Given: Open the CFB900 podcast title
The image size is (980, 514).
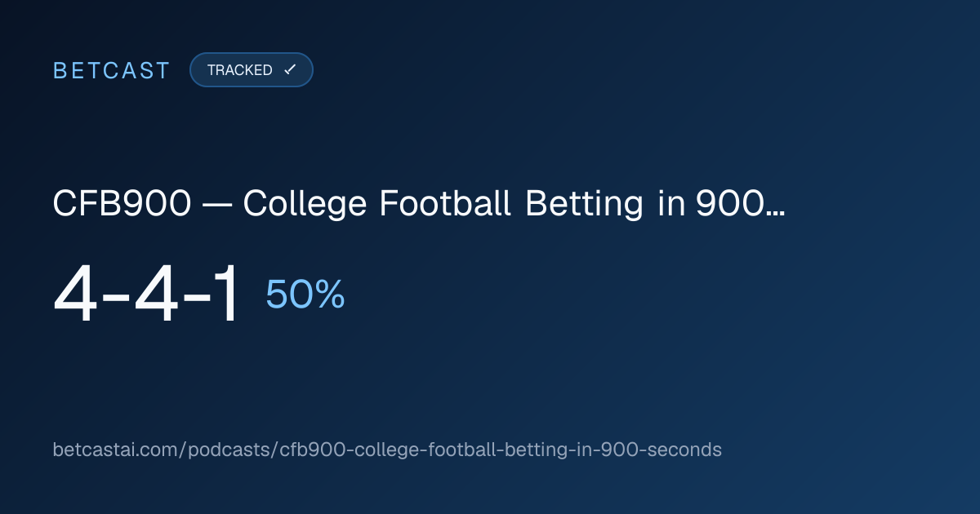Looking at the screenshot, I should (419, 204).
